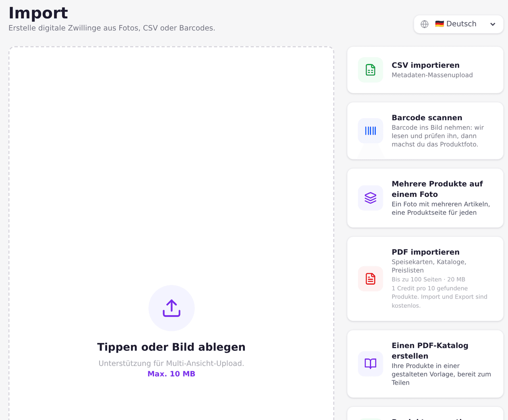Click the purple stacked layers icon
This screenshot has height=420, width=508.
tap(370, 198)
